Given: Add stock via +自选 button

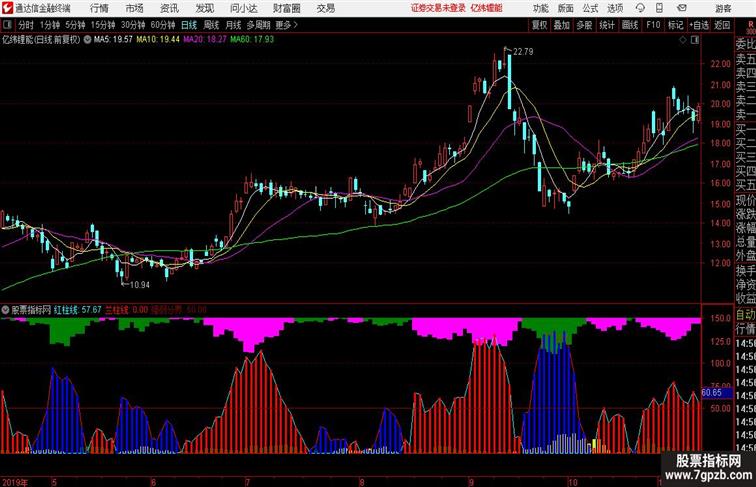Looking at the screenshot, I should coord(699,25).
